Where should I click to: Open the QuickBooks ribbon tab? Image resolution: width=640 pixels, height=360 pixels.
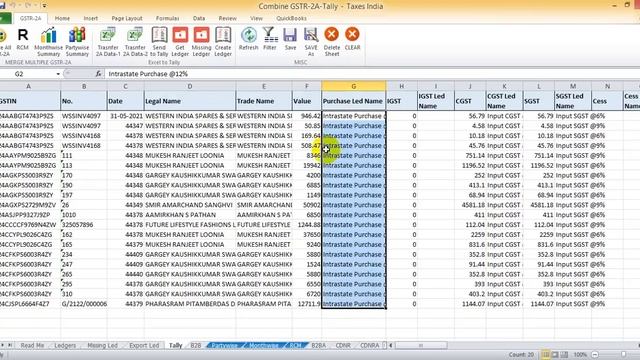(291, 18)
